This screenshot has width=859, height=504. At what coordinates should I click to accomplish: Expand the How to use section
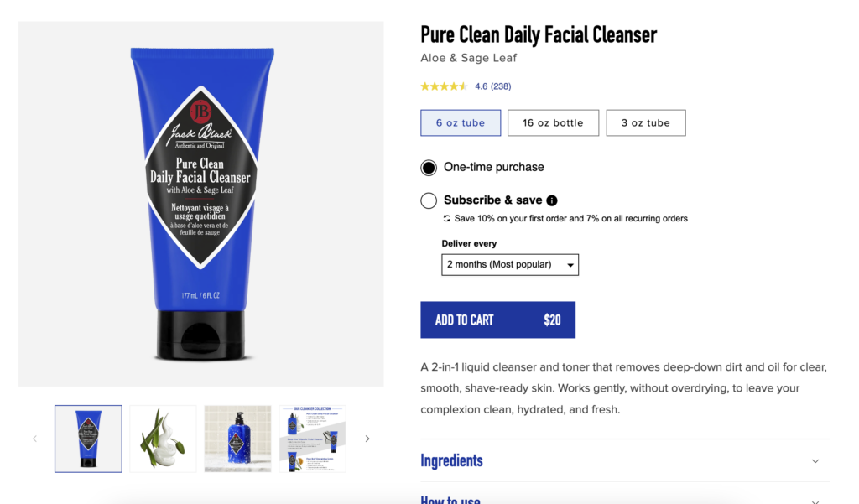click(x=625, y=497)
